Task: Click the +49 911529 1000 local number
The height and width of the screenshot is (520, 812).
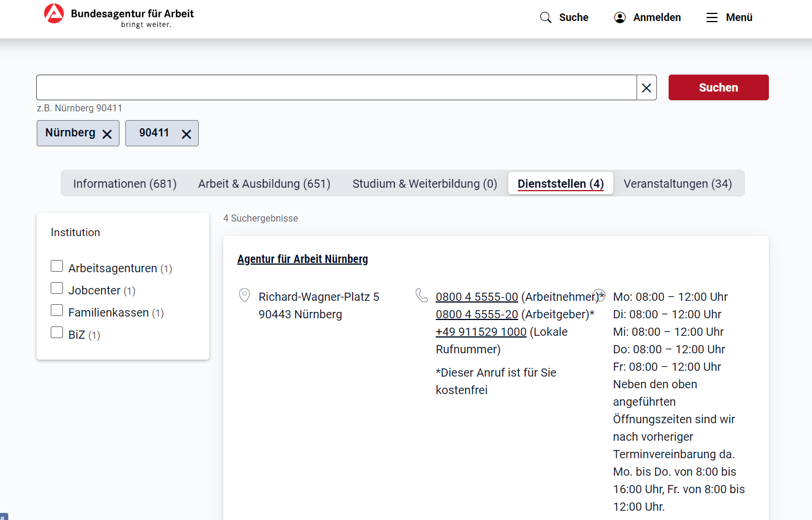Action: [481, 332]
